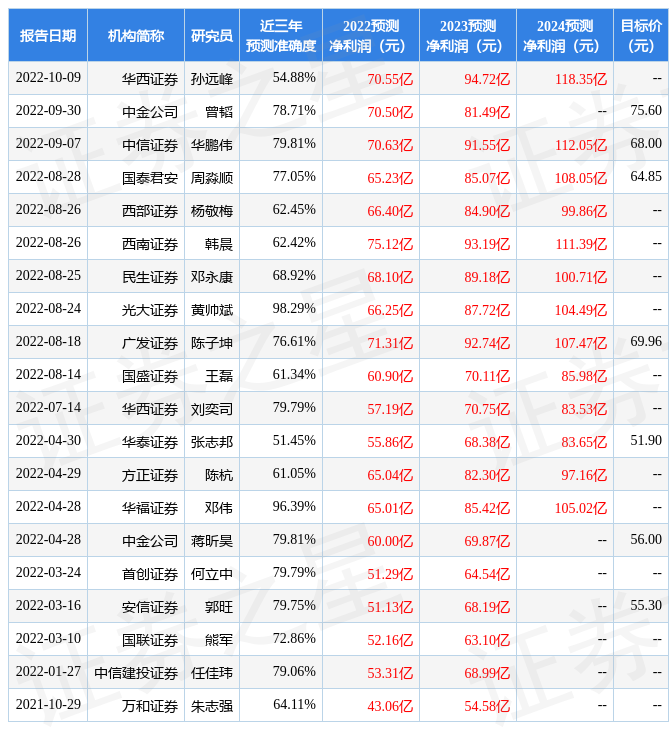The height and width of the screenshot is (730, 669).
Task: Click analyst 熊军
Action: [x=219, y=641]
